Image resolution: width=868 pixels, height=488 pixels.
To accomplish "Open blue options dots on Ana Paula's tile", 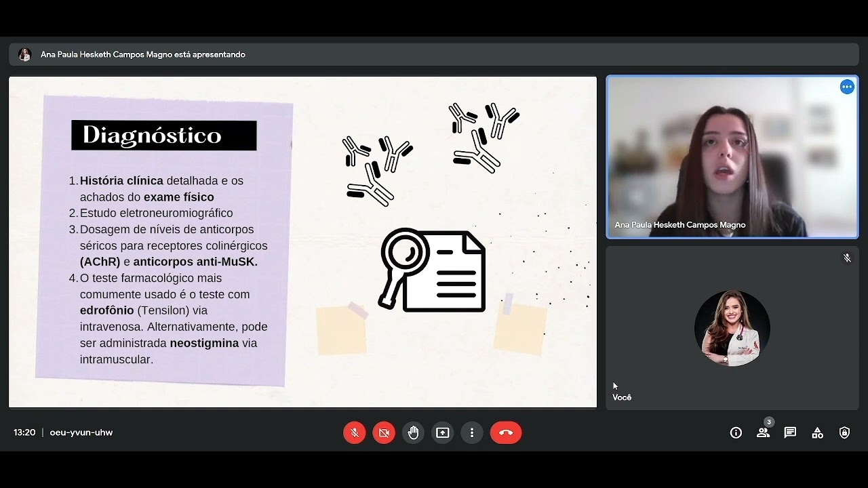I will [x=847, y=87].
